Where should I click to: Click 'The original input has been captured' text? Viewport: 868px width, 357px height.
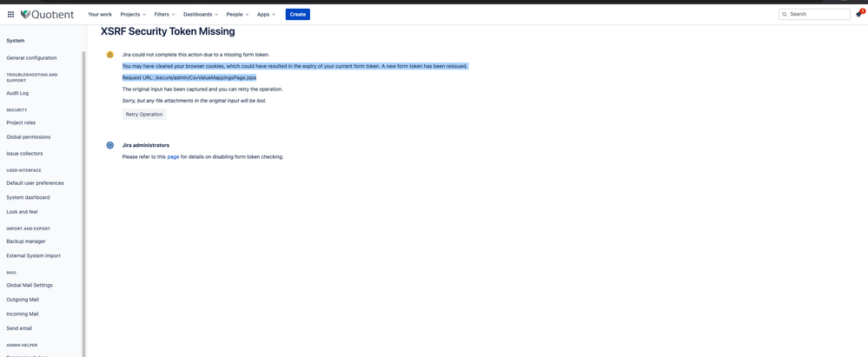(x=202, y=89)
